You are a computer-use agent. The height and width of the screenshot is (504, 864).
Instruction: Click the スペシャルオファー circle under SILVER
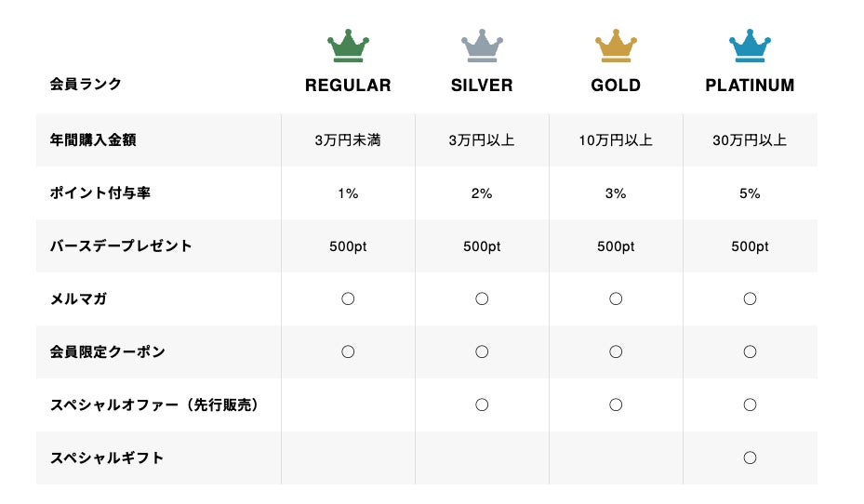click(482, 405)
